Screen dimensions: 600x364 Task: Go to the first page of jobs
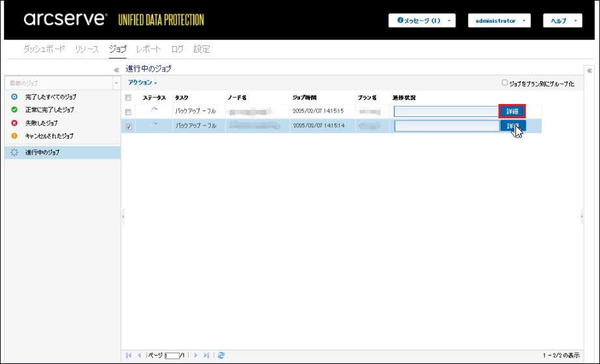coord(128,356)
